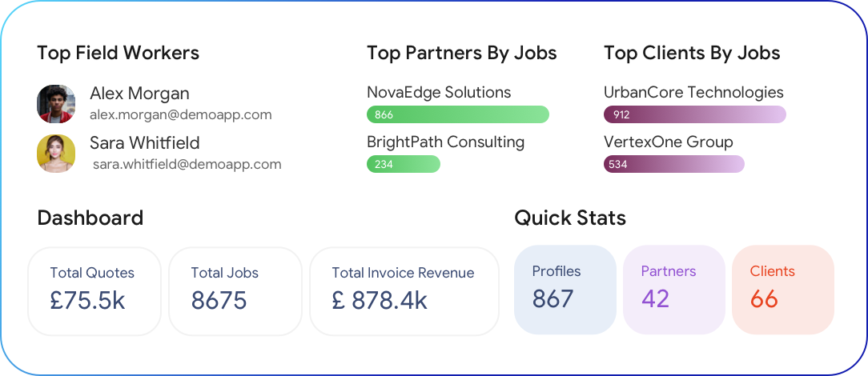Open the Total Jobs card
This screenshot has width=868, height=376.
(235, 290)
